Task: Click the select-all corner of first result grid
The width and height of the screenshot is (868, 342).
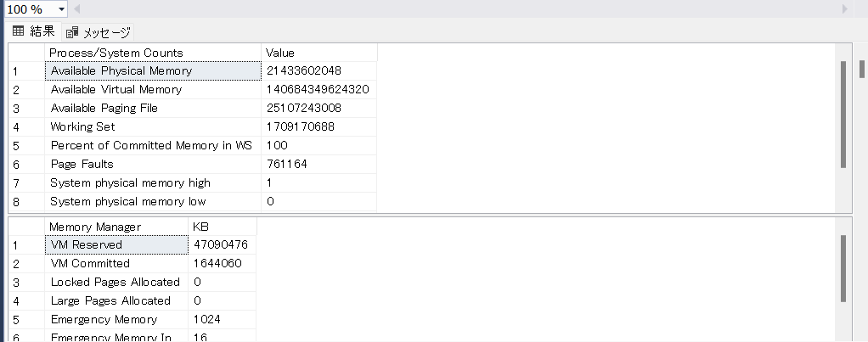Action: pos(26,53)
